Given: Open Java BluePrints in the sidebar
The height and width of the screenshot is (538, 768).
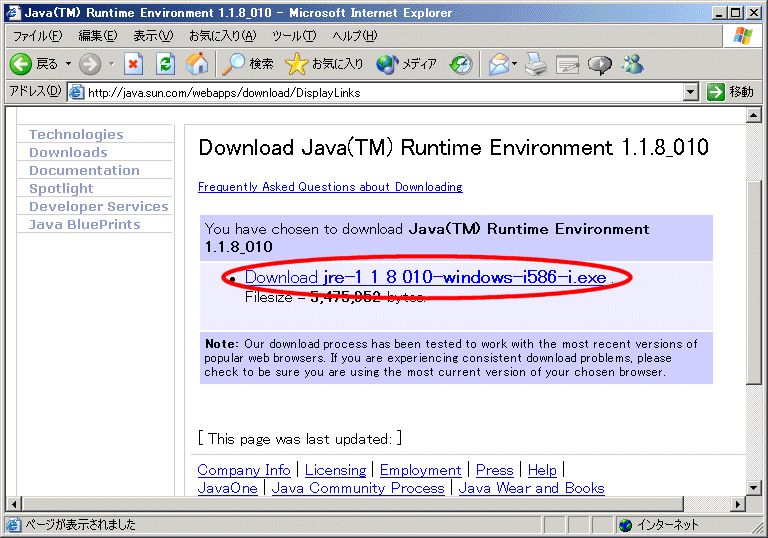Looking at the screenshot, I should 84,224.
